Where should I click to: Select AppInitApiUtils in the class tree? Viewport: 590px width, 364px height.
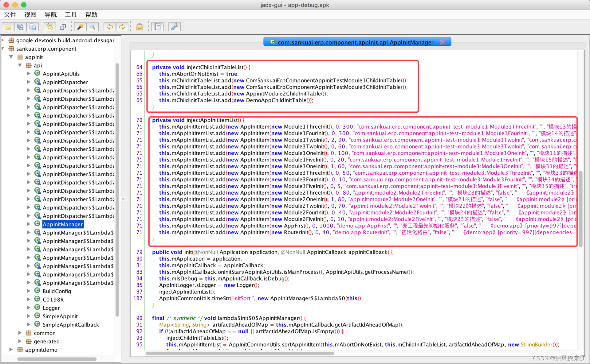tap(61, 74)
